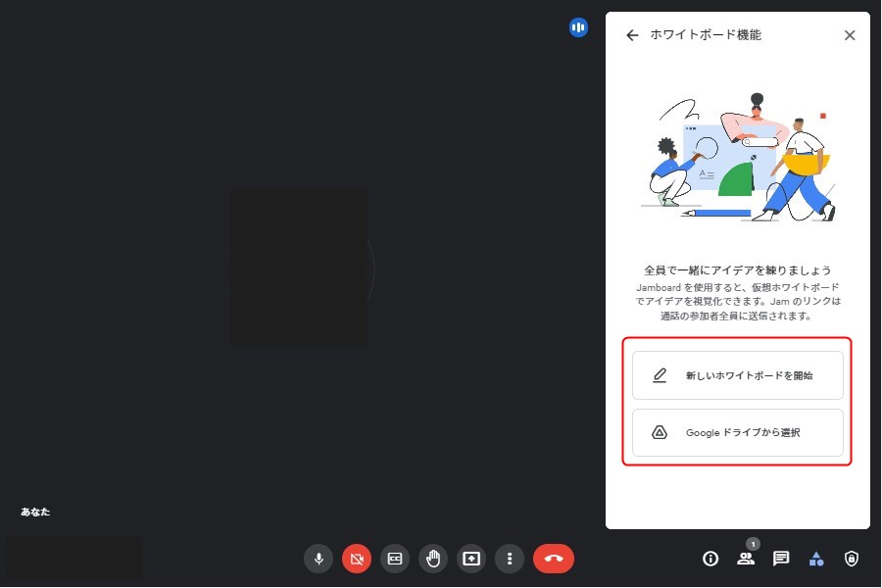
Task: Open activities shapes icon
Action: click(x=816, y=559)
